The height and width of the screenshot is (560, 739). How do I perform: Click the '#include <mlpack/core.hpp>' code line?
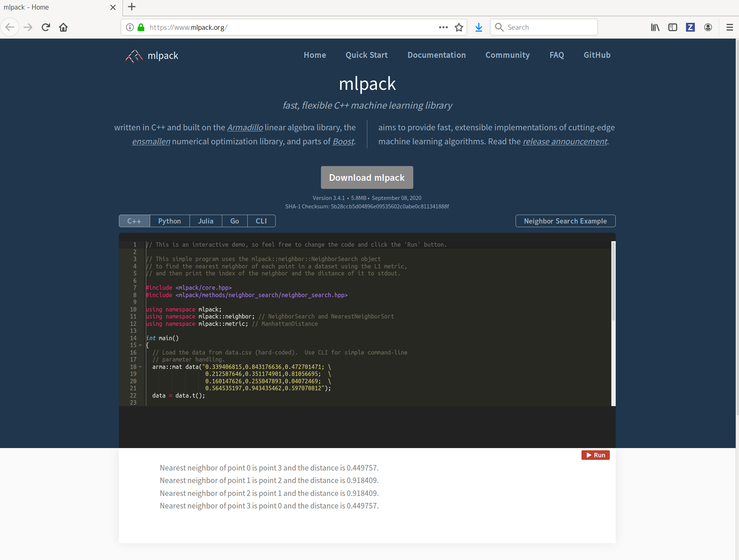pos(189,288)
